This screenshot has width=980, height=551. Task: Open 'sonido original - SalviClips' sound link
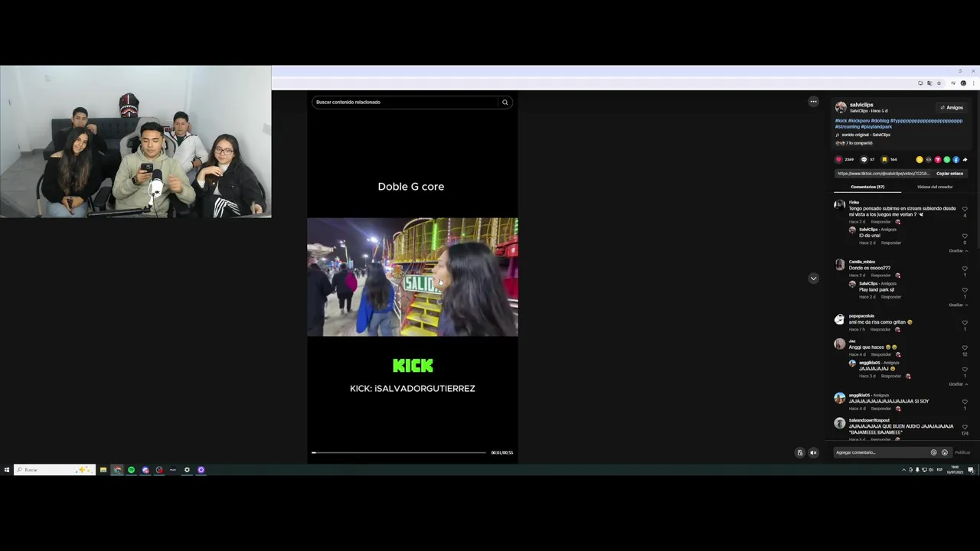[x=865, y=135]
